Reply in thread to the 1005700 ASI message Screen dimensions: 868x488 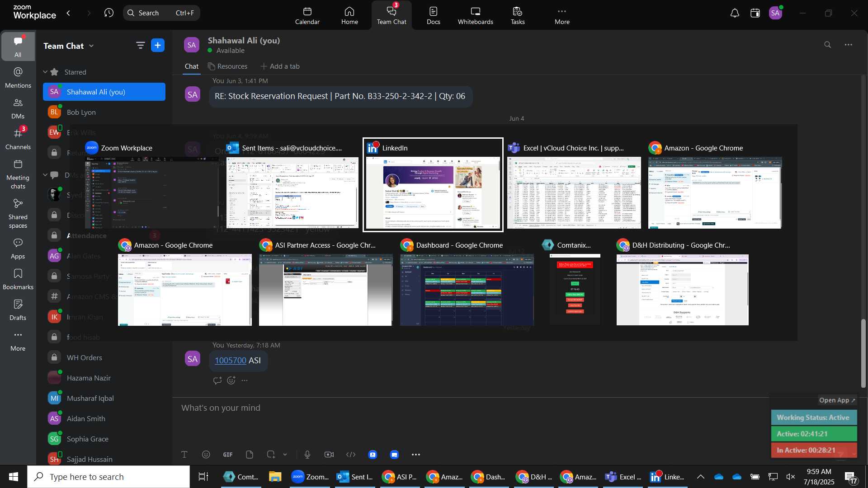(x=217, y=380)
